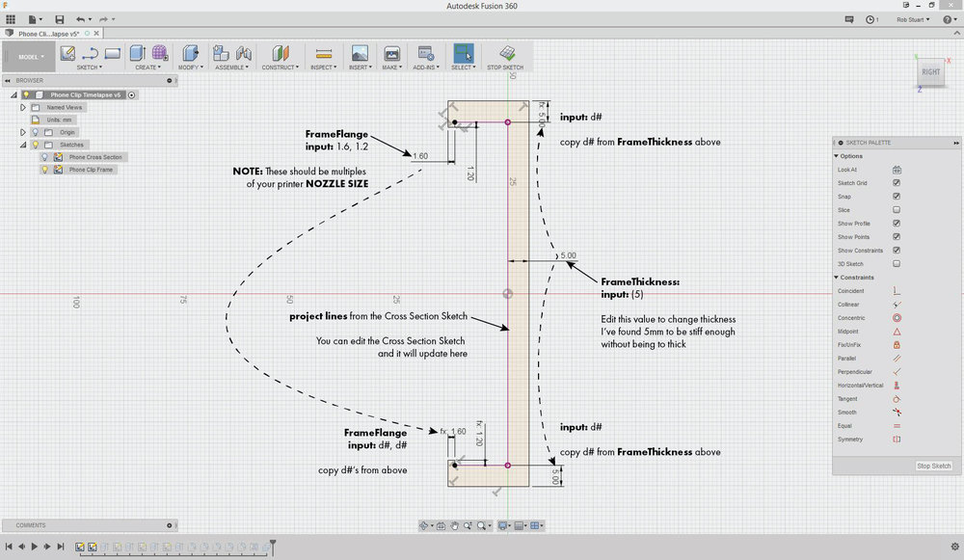The height and width of the screenshot is (560, 964).
Task: Click the RIGHT face on the ViewCube
Action: [930, 71]
